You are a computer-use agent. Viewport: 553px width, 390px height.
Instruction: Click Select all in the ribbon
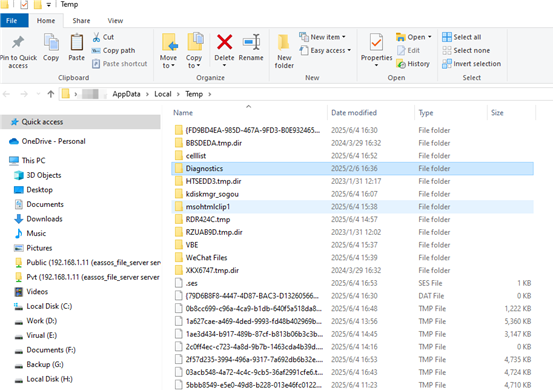coord(462,37)
